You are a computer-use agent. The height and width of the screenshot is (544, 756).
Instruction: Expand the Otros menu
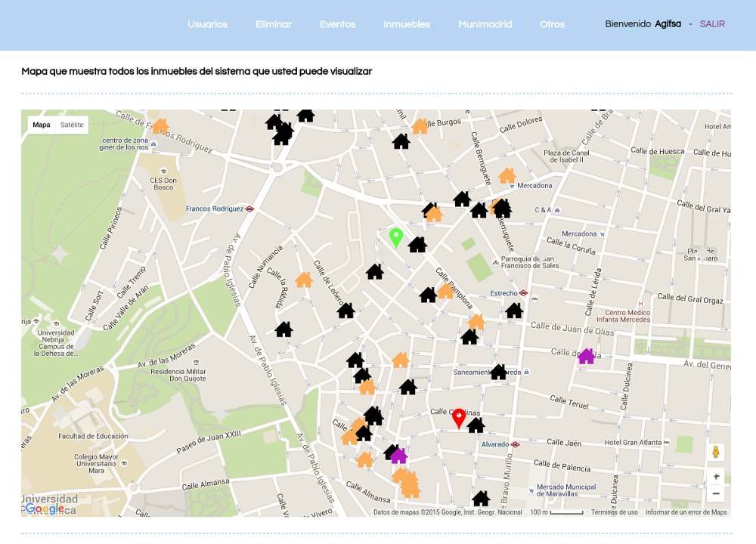click(x=552, y=24)
